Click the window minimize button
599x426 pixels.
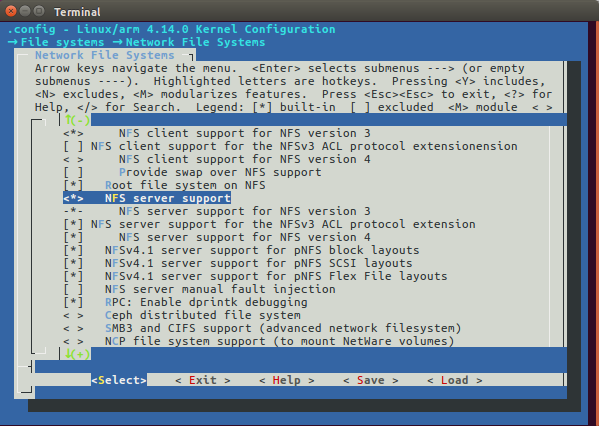25,11
